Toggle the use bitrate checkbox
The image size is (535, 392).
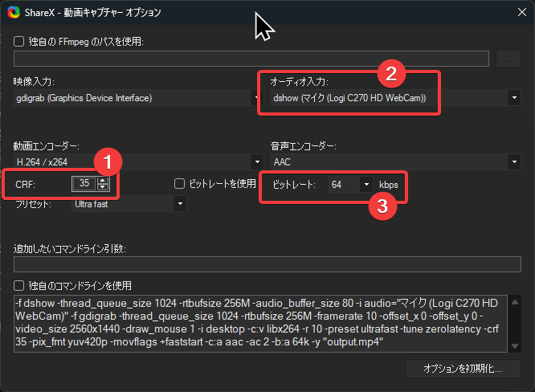180,184
